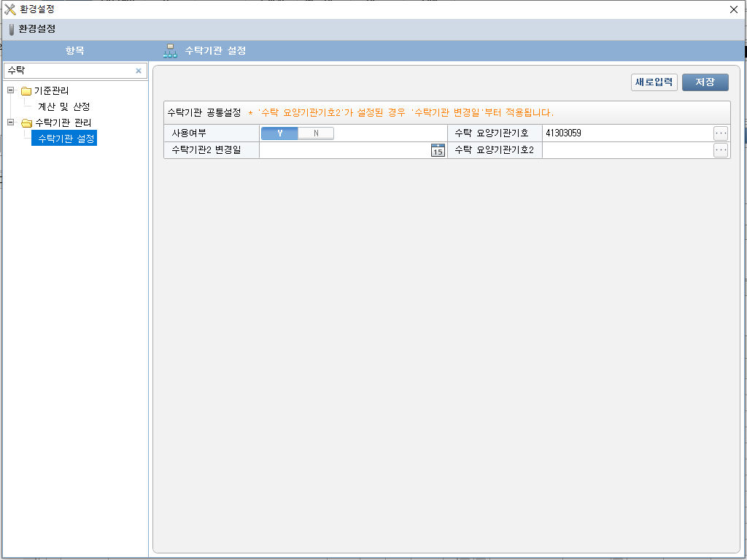Screen dimensions: 747x560
Task: Clear the 수탁 search text with the x icon
Action: point(139,71)
